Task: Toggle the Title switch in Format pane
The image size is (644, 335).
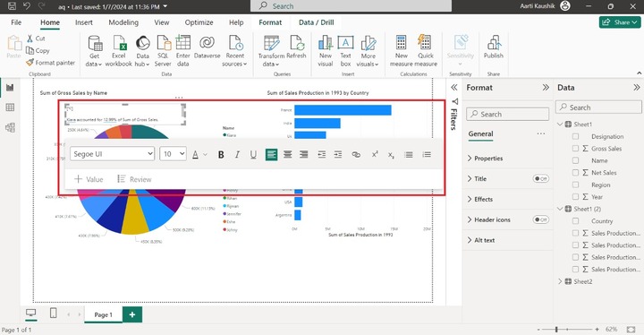Action: coord(540,178)
